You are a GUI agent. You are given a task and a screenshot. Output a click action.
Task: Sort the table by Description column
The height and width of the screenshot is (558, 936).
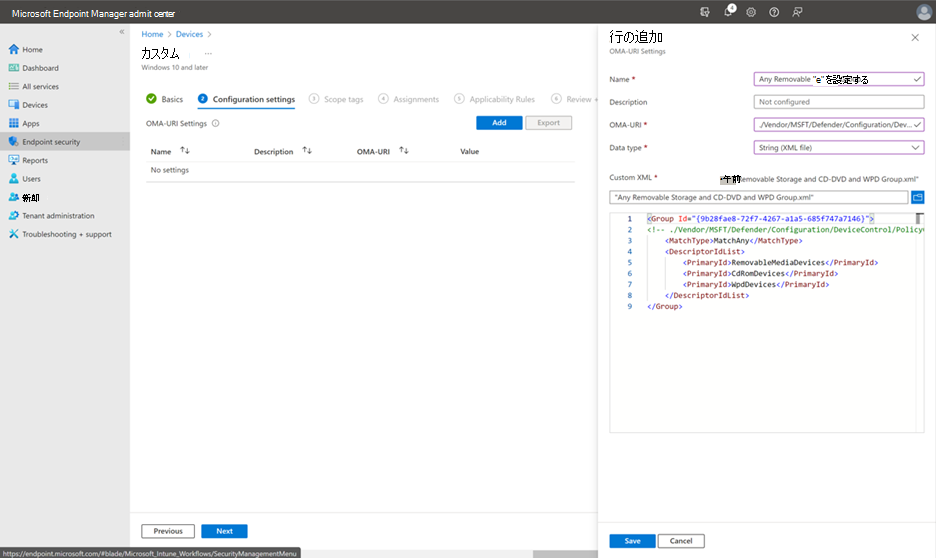(307, 151)
